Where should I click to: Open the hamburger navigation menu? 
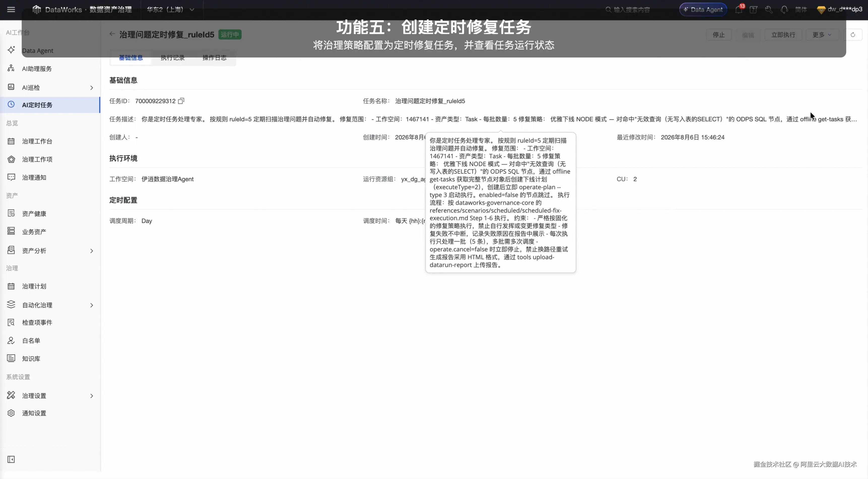11,9
